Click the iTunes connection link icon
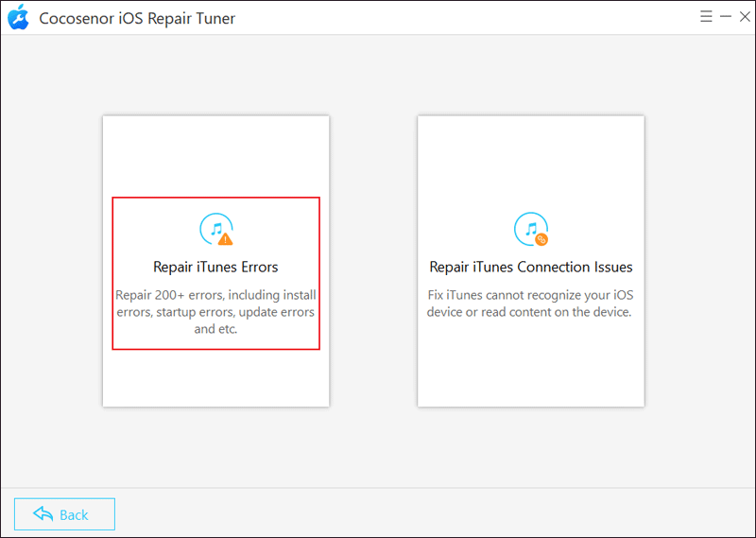The image size is (756, 538). click(x=531, y=229)
